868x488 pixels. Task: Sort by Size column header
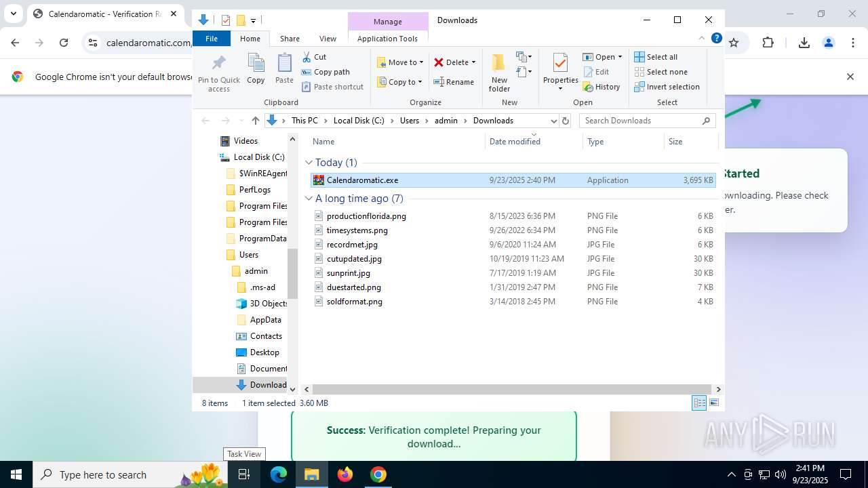(x=690, y=142)
